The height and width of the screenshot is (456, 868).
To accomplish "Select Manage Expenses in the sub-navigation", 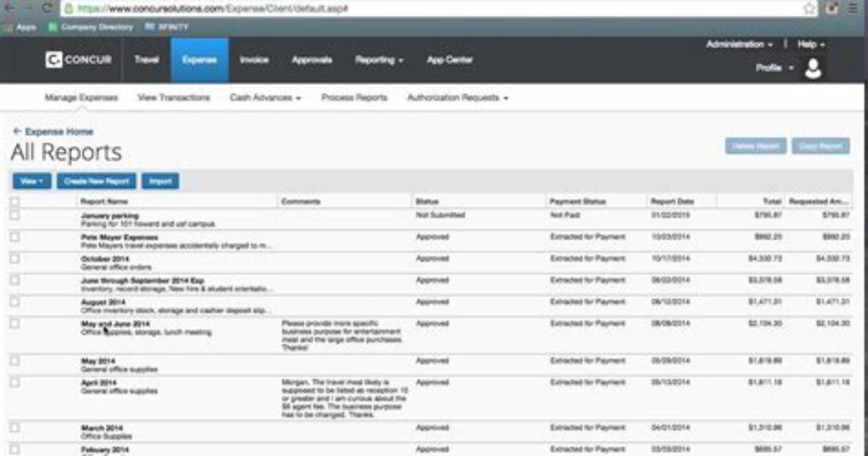I will click(81, 97).
